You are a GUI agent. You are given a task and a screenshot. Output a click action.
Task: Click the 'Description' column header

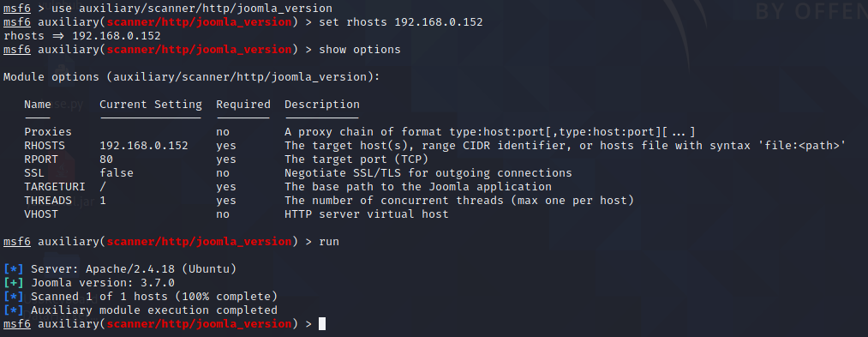[322, 105]
